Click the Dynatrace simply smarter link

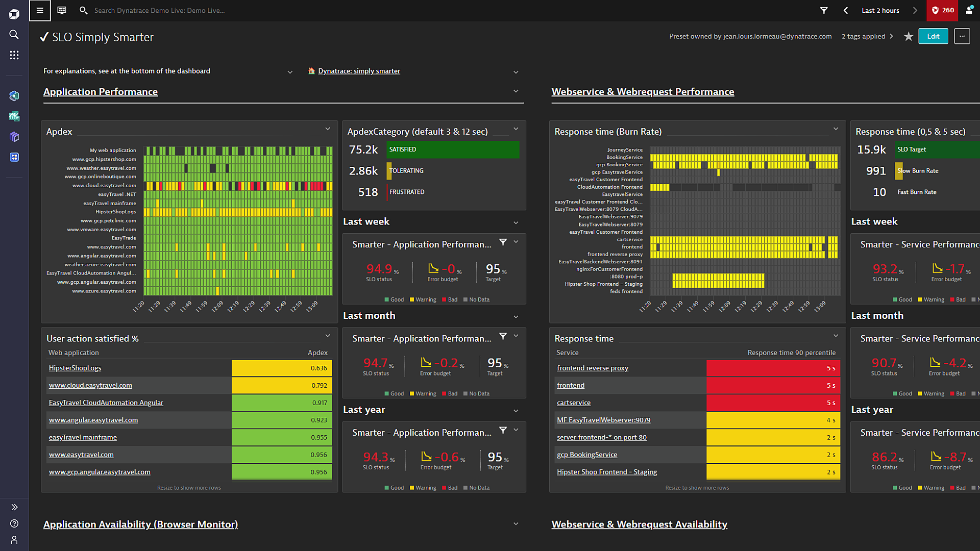pos(359,70)
